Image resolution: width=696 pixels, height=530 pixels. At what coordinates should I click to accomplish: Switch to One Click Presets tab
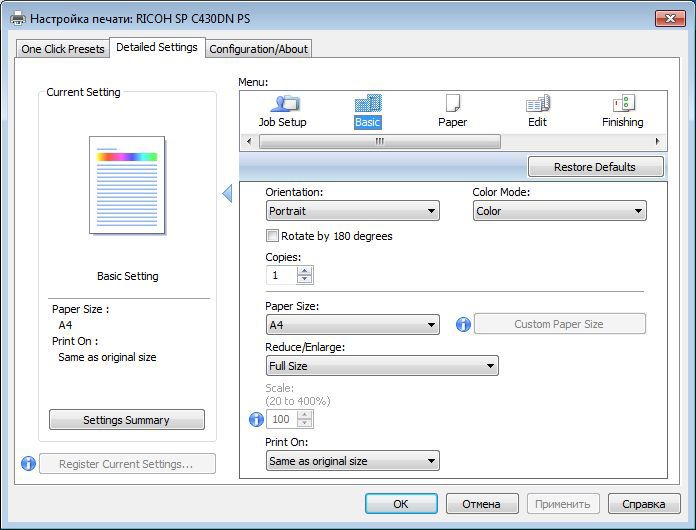(63, 49)
